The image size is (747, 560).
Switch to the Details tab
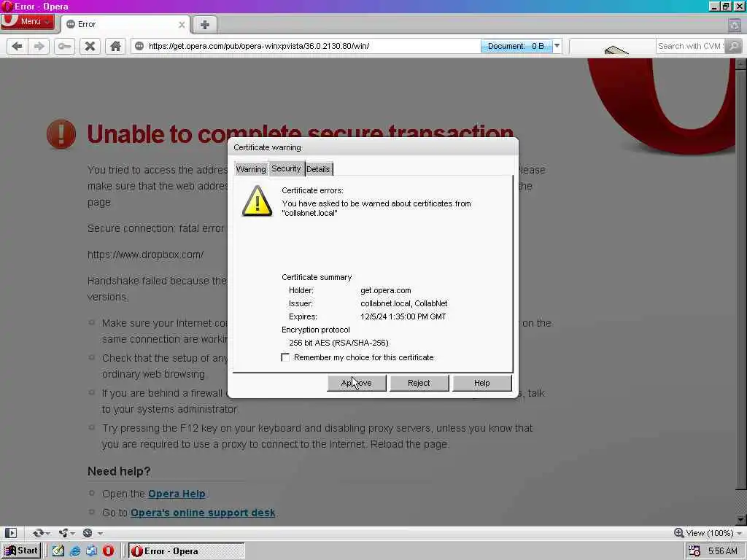coord(318,169)
